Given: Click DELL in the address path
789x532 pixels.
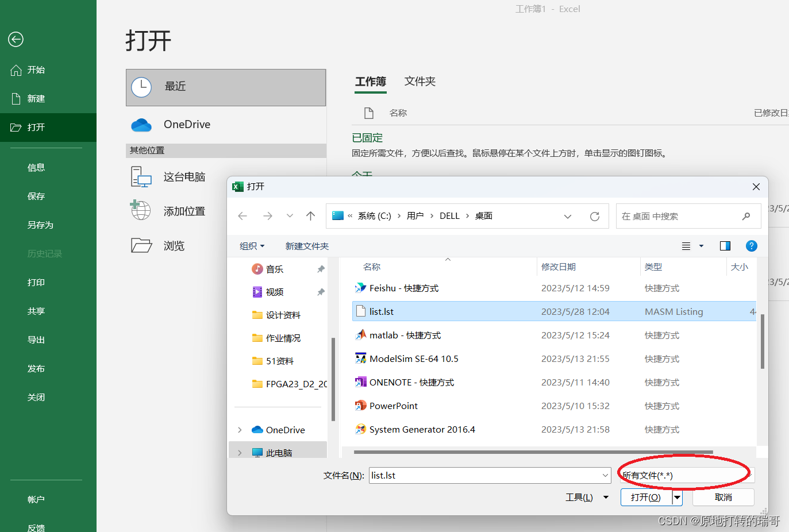Looking at the screenshot, I should (x=449, y=216).
